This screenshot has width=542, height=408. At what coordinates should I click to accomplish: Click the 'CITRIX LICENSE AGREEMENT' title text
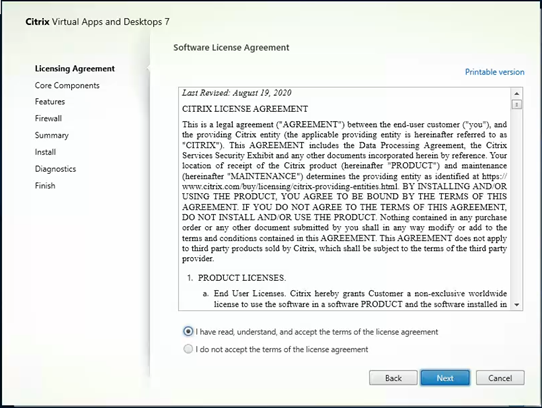coord(245,109)
